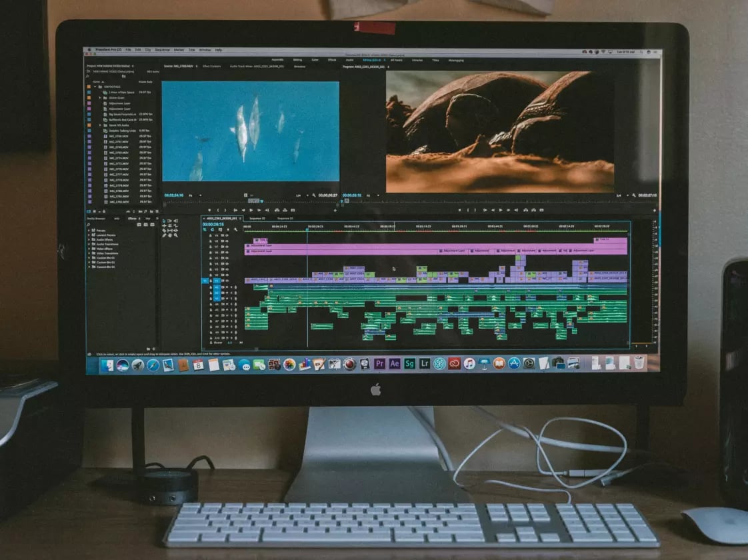Select the Zoom tool in tools panel
Image resolution: width=748 pixels, height=560 pixels.
coord(175,235)
